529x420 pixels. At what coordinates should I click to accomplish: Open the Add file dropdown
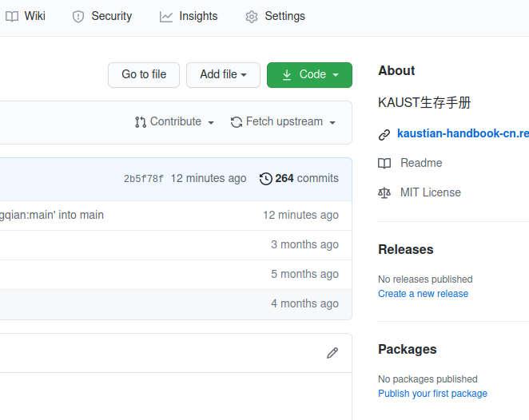click(x=223, y=75)
